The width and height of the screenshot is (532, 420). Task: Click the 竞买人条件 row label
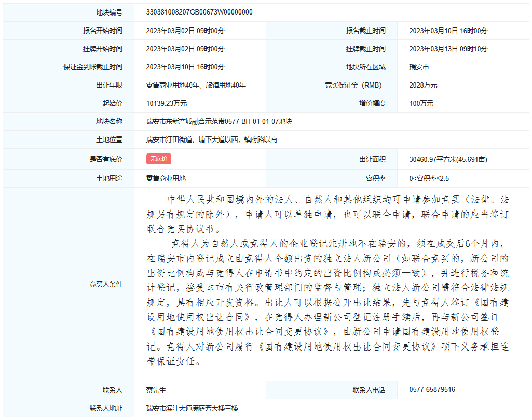click(x=106, y=284)
